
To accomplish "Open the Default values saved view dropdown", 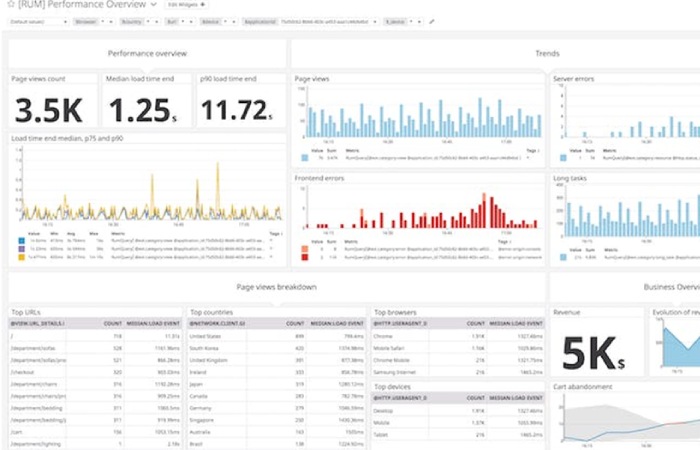I will [x=38, y=21].
